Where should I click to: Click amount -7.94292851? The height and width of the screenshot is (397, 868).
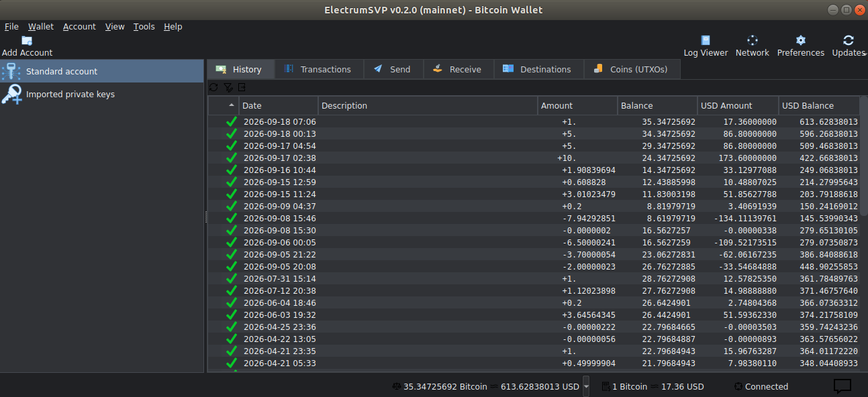click(589, 219)
